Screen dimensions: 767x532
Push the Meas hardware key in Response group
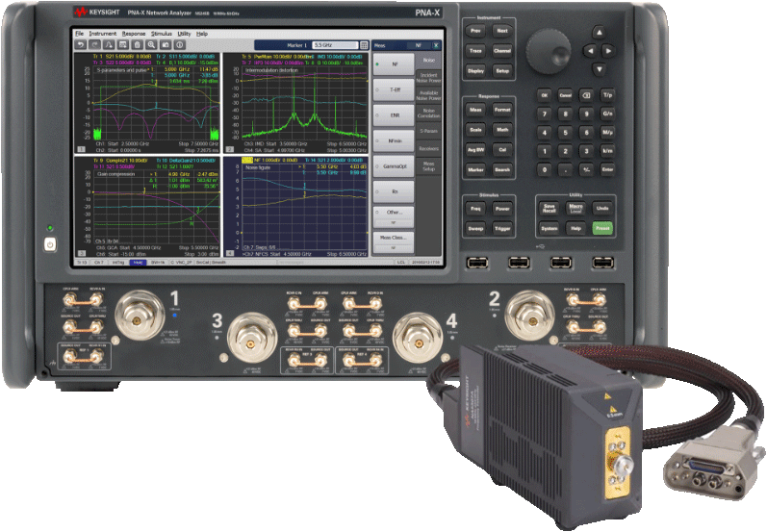tap(475, 110)
